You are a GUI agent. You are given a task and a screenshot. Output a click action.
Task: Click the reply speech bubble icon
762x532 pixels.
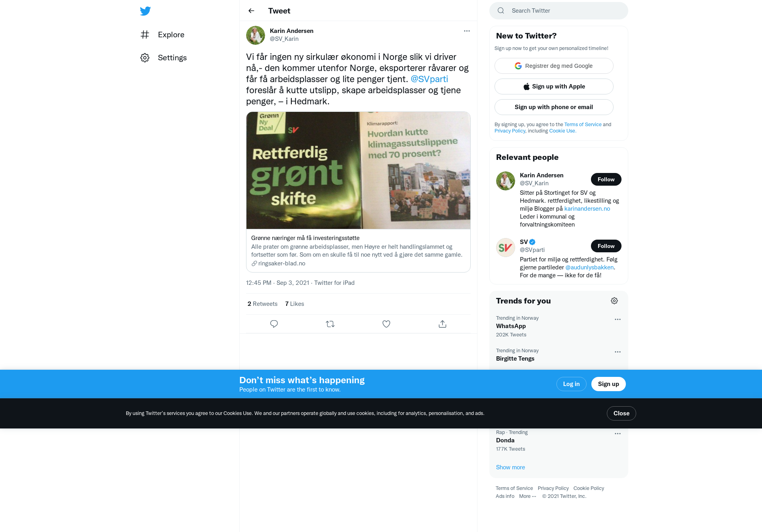tap(274, 324)
